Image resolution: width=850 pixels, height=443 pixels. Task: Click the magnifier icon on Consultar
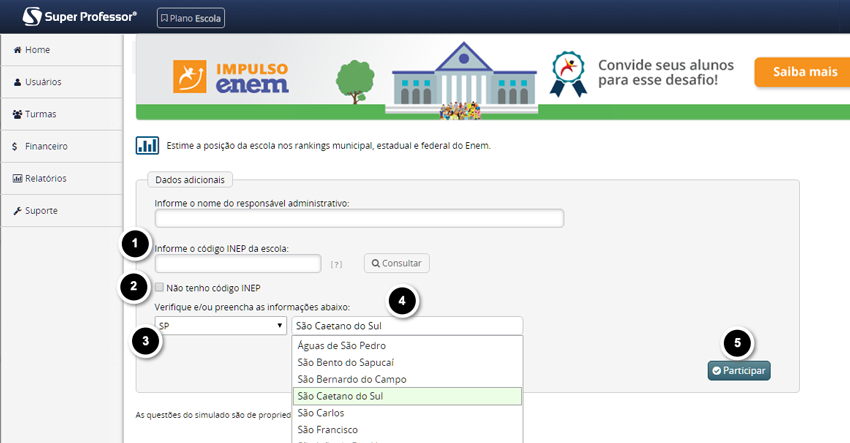pos(375,263)
